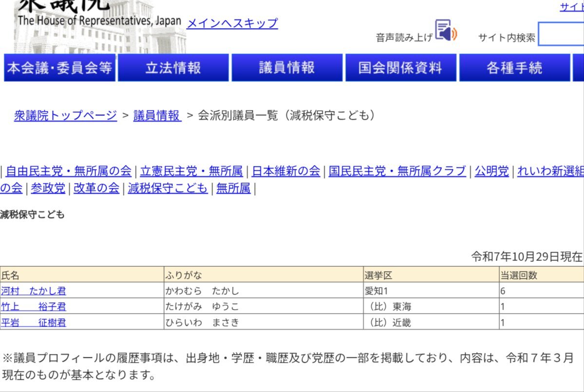Open 立憲民主党・無所属 member list
This screenshot has width=584, height=392.
(x=191, y=171)
